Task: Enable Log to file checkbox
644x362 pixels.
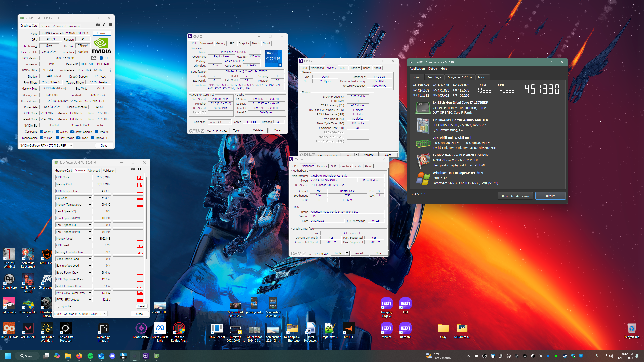Action: [57, 306]
